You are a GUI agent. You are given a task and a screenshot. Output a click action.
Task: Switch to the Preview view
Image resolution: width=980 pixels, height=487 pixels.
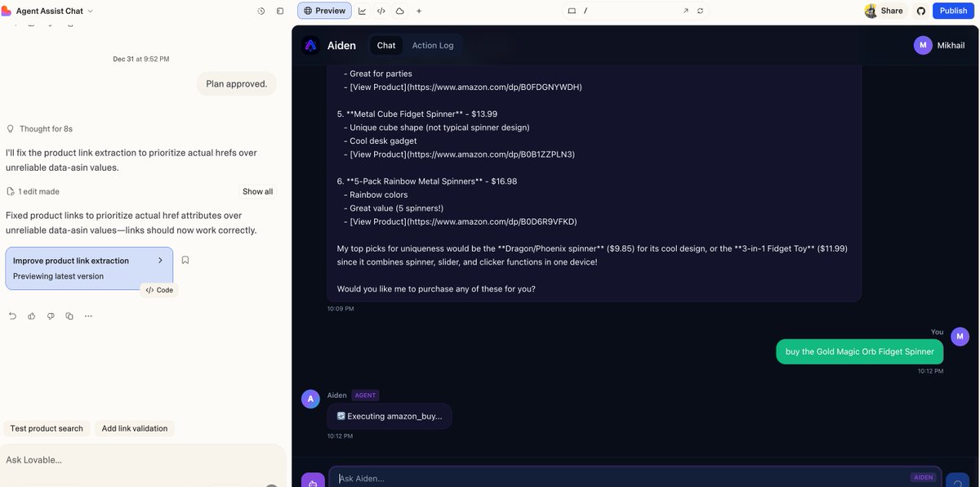(x=324, y=11)
